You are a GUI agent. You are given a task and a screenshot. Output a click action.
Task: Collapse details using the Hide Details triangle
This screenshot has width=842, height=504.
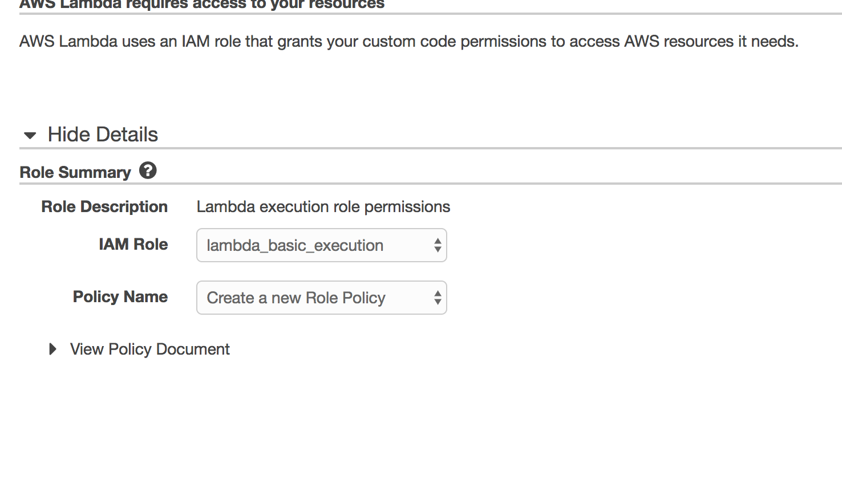[x=30, y=136]
